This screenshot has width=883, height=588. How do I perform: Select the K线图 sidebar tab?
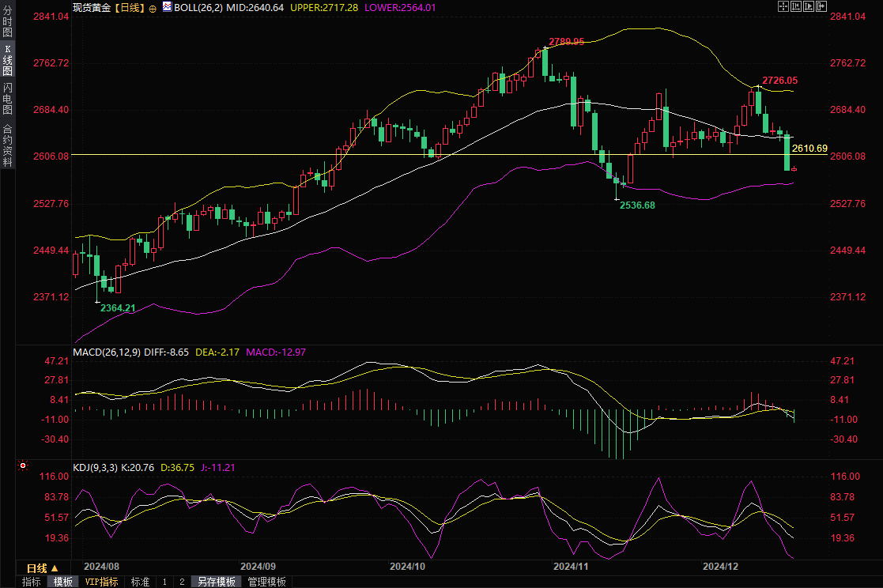[7, 59]
